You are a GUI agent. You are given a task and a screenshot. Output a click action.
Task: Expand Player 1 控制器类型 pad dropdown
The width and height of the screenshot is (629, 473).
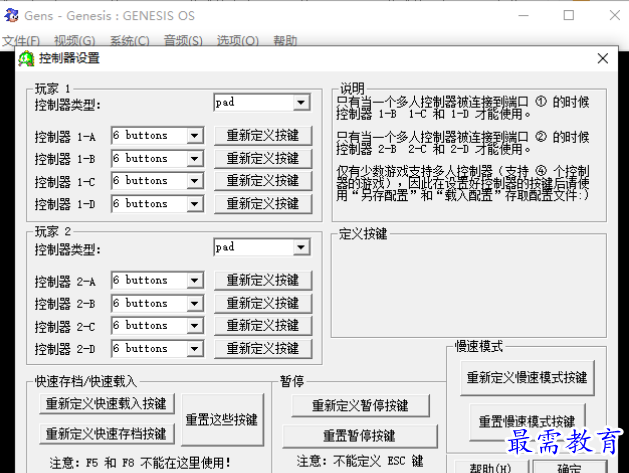pyautogui.click(x=301, y=103)
